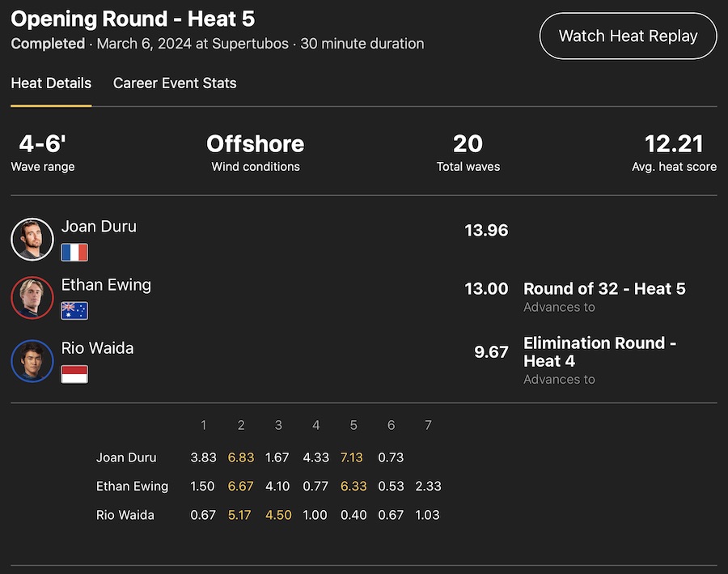Follow the Round of 32 - Heat 5 link
This screenshot has width=728, height=574.
[x=604, y=289]
